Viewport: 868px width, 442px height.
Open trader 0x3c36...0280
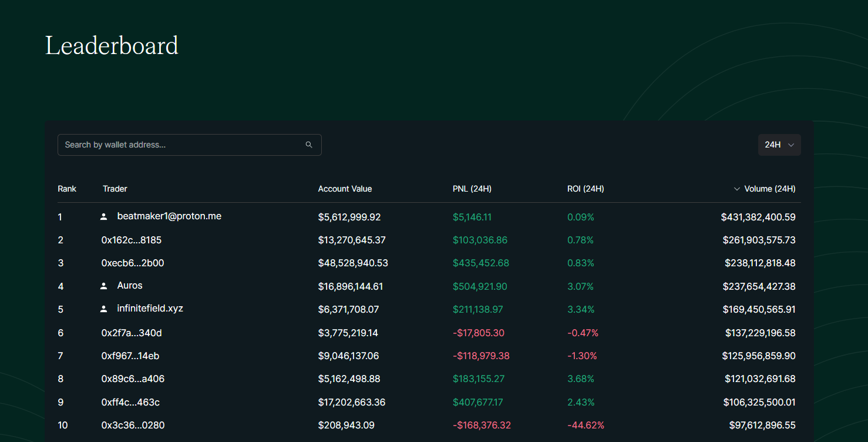pyautogui.click(x=132, y=425)
